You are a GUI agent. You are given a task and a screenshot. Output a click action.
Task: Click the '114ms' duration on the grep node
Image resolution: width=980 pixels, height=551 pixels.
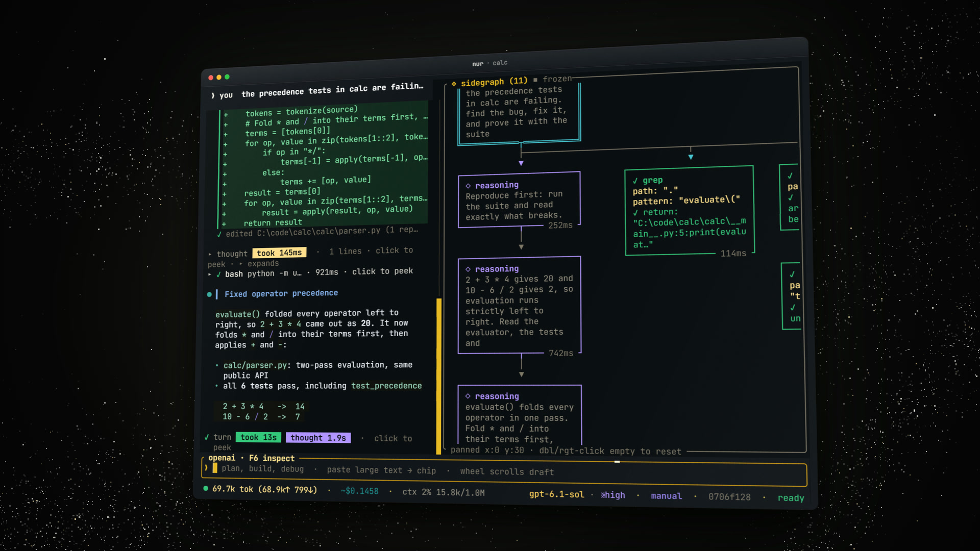[733, 253]
